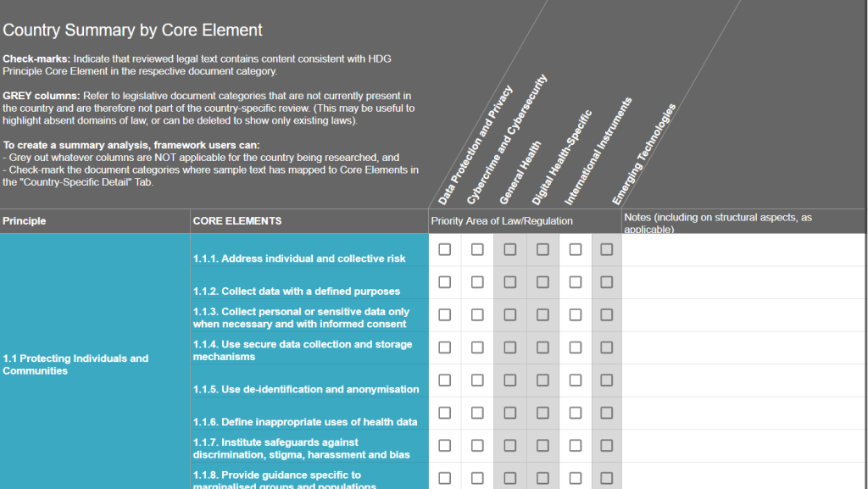Check Emerging Technologies box for 1.1.6
The height and width of the screenshot is (489, 868).
607,413
